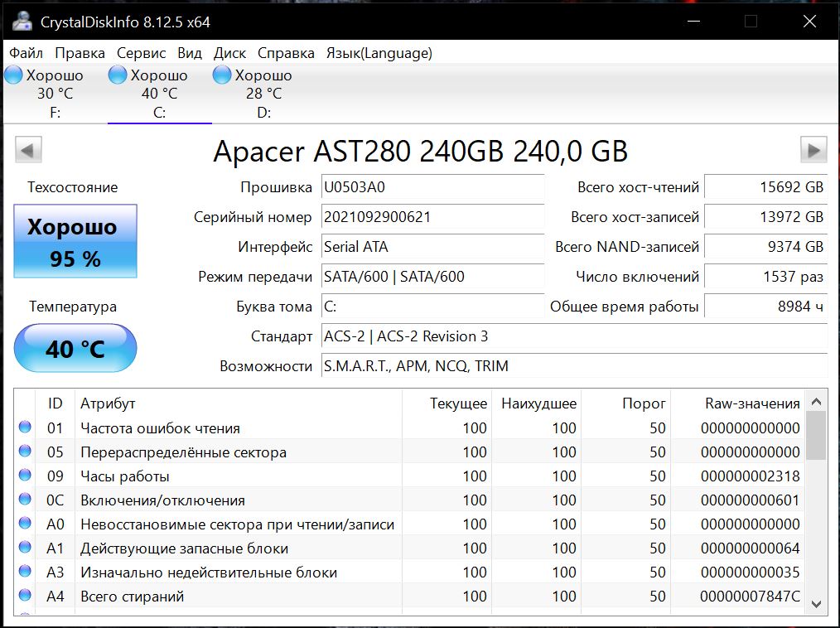Select the Изначально недействительные блоки row
The height and width of the screenshot is (628, 840).
coord(409,572)
